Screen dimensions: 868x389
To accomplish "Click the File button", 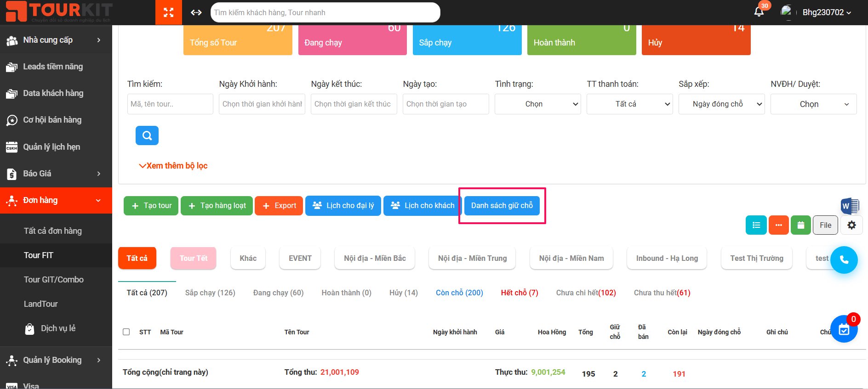I will pos(826,225).
